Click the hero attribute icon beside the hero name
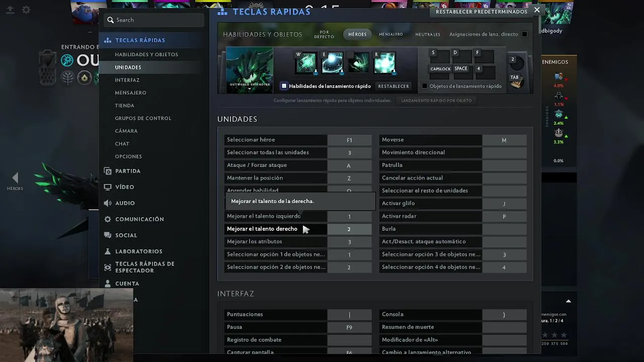Image resolution: width=644 pixels, height=362 pixels. point(67,61)
